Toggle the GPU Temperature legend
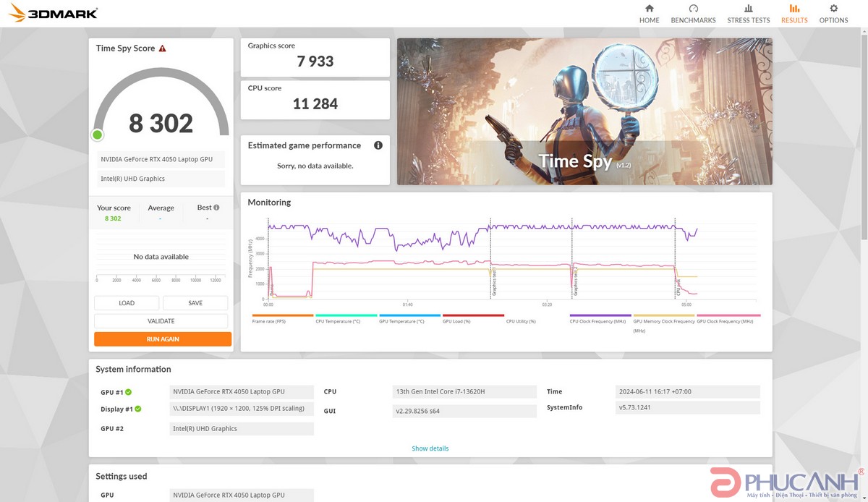Screen dimensions: 868x502 coord(409,318)
